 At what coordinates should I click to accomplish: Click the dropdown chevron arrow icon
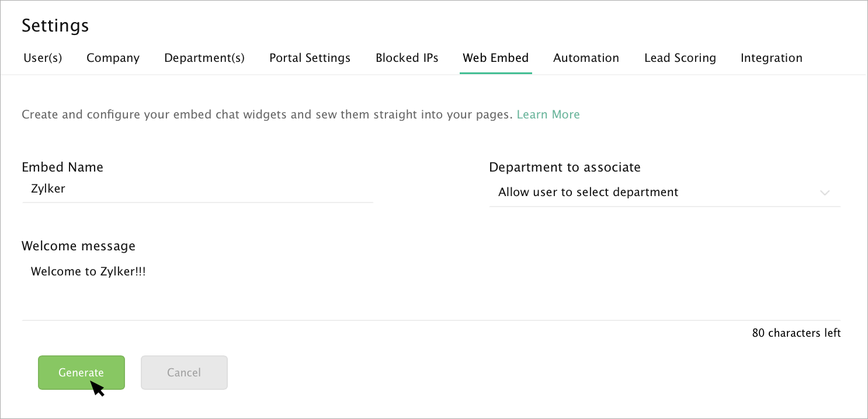pyautogui.click(x=825, y=193)
